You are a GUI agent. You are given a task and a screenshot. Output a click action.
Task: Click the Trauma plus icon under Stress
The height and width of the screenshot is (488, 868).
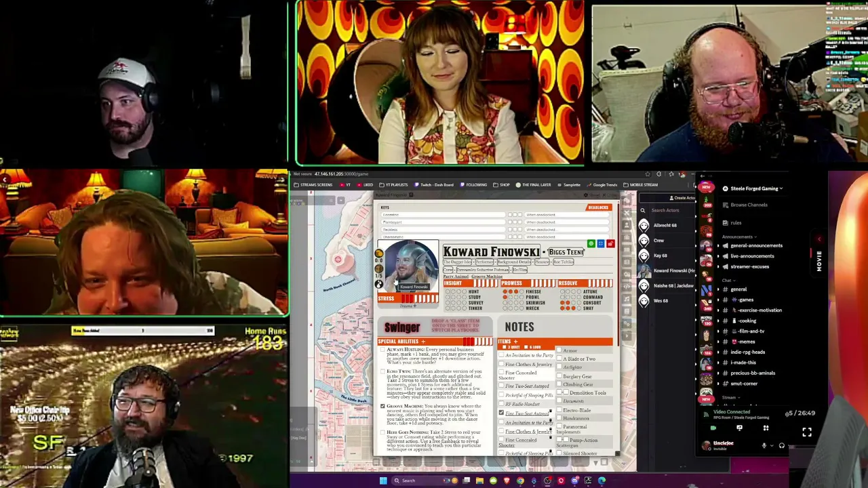tap(415, 306)
